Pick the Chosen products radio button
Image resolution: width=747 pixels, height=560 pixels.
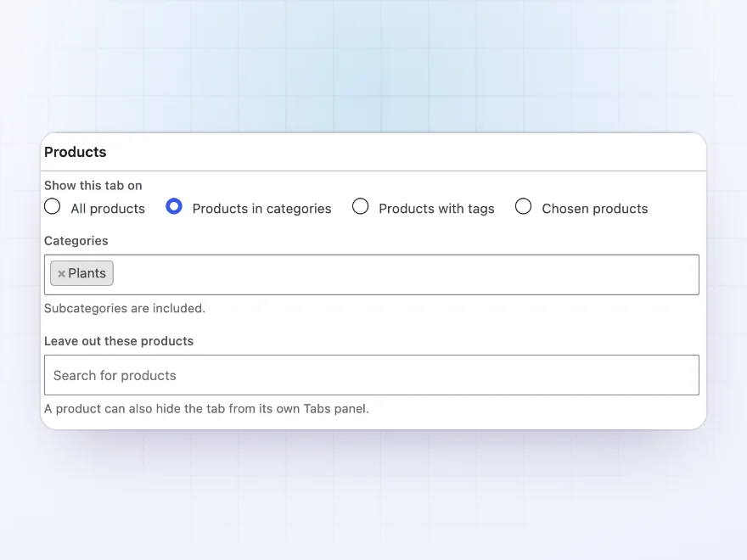coord(523,207)
